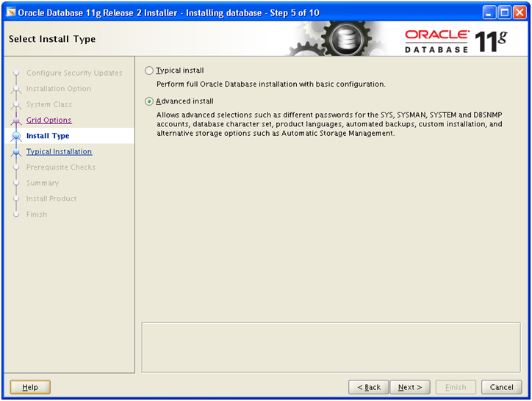Select the Advanced install radio button
Screen dimensions: 532x401
point(149,101)
